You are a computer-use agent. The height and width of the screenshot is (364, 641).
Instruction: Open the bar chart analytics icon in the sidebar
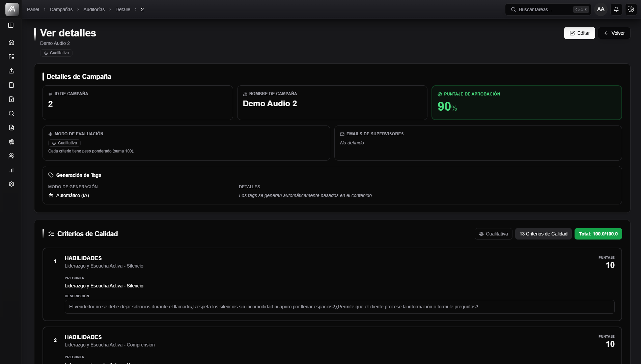click(11, 170)
